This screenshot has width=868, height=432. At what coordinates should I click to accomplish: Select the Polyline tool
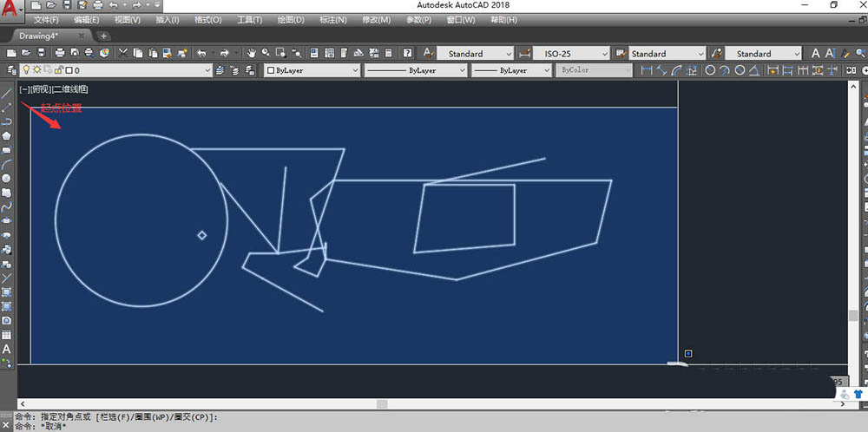pos(7,121)
